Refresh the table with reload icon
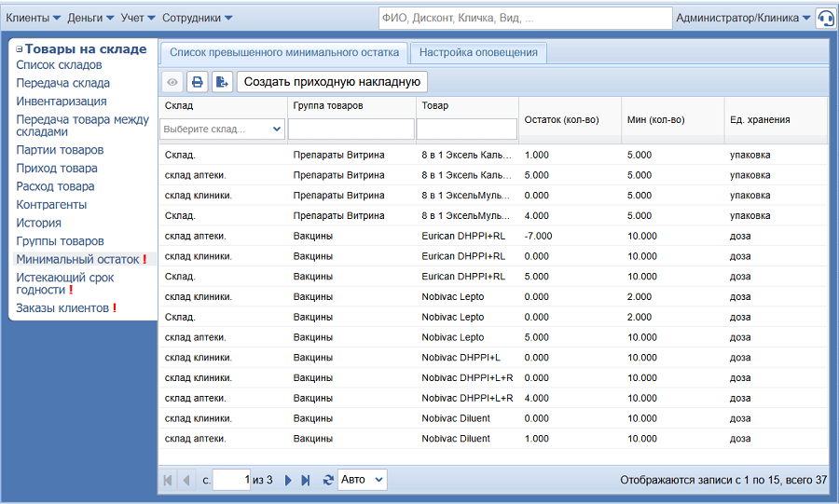 click(327, 480)
